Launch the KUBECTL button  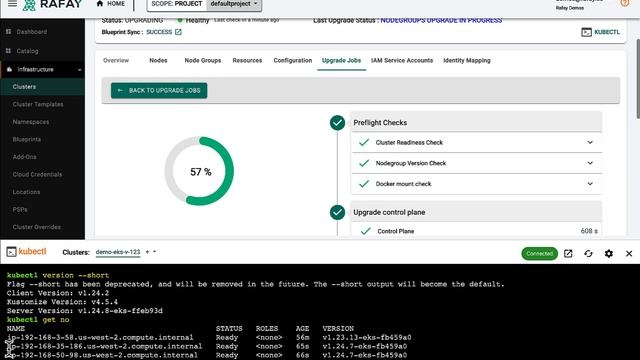point(600,32)
